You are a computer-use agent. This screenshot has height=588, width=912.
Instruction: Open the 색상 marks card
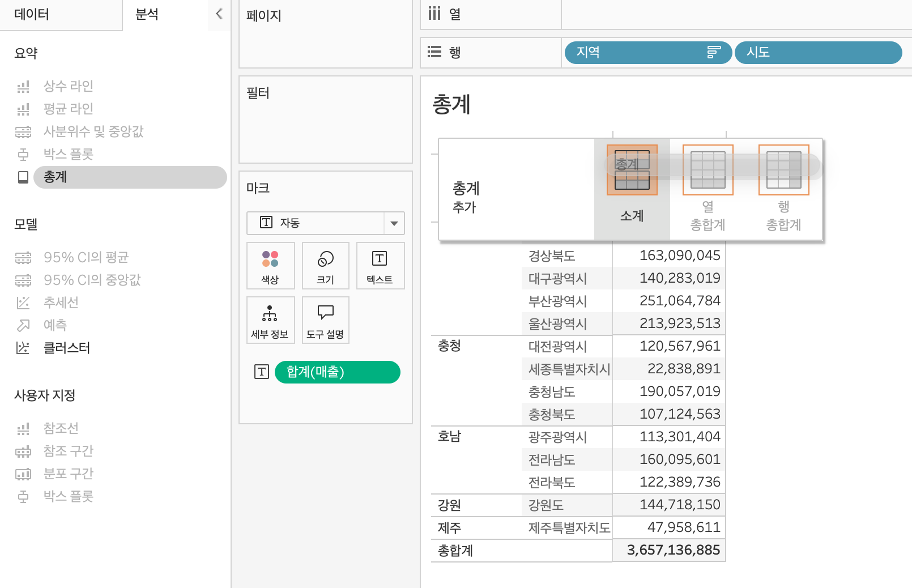(x=271, y=266)
